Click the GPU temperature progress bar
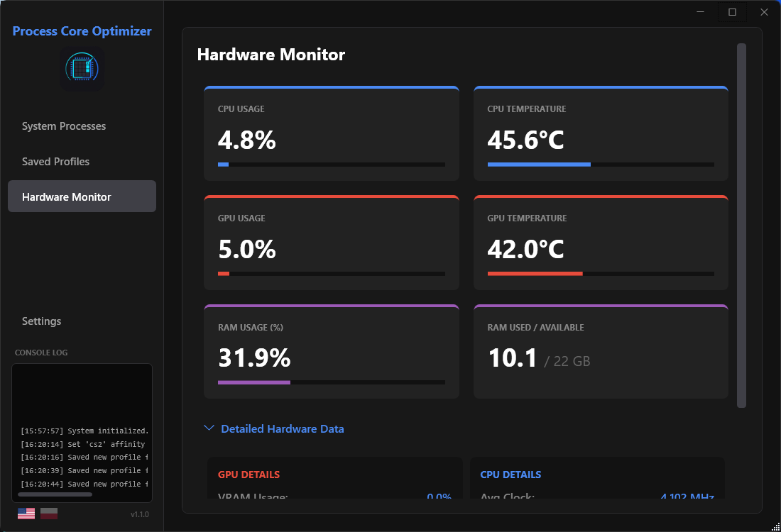The width and height of the screenshot is (781, 532). pyautogui.click(x=601, y=274)
